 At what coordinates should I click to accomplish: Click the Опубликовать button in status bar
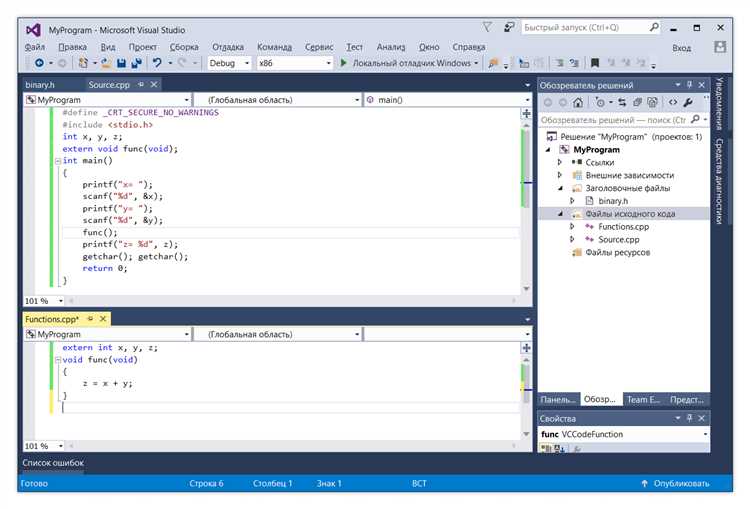[x=675, y=484]
